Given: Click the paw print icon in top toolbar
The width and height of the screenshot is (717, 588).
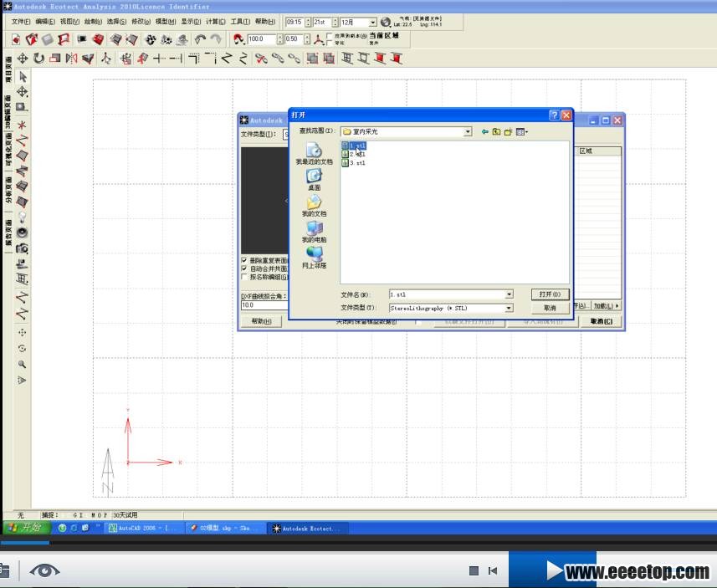Looking at the screenshot, I should (151, 39).
